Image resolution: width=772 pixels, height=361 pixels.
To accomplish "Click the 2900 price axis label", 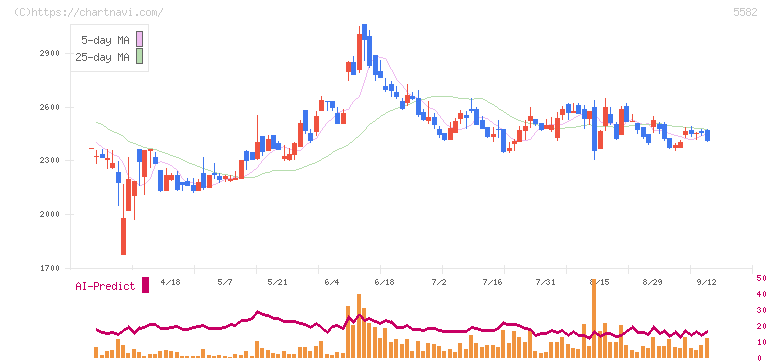I will [x=49, y=53].
